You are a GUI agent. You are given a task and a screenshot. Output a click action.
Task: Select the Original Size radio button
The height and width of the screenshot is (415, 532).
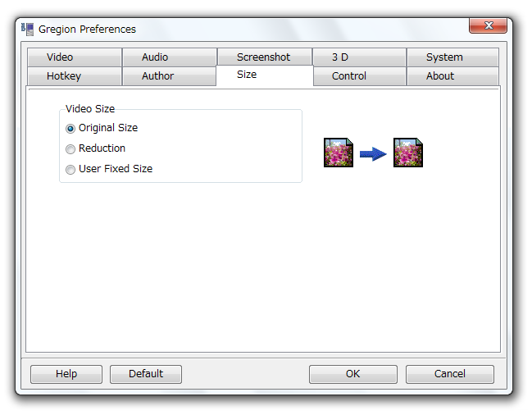point(70,129)
